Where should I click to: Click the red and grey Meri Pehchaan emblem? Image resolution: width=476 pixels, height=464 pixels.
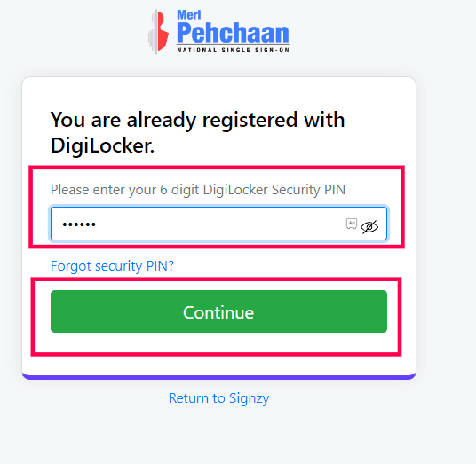[158, 32]
